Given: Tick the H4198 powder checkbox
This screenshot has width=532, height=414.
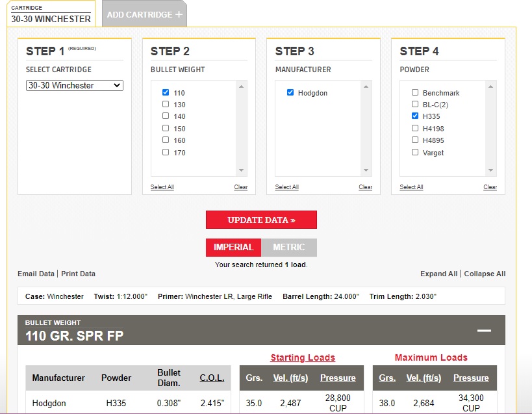Looking at the screenshot, I should click(x=415, y=128).
